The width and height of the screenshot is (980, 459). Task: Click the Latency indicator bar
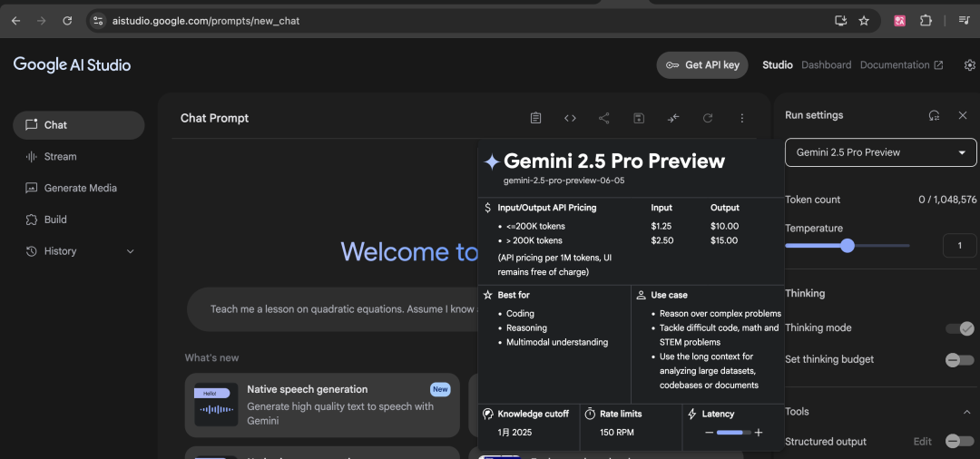[734, 432]
